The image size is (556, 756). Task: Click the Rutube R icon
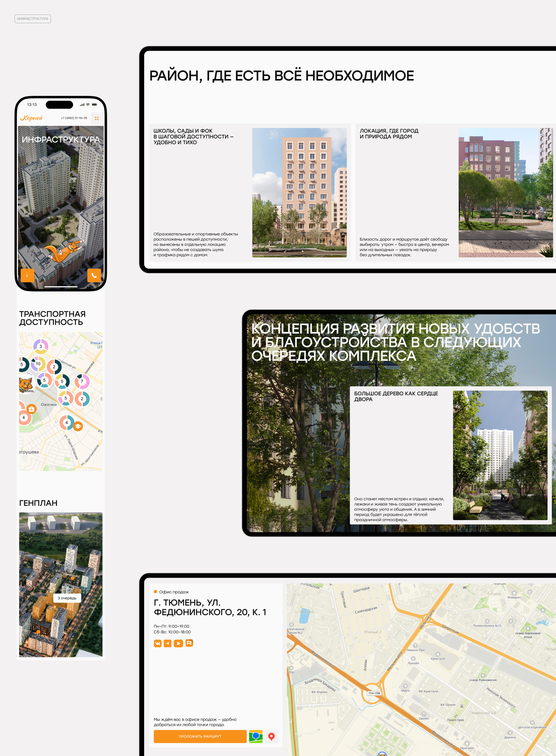(189, 643)
